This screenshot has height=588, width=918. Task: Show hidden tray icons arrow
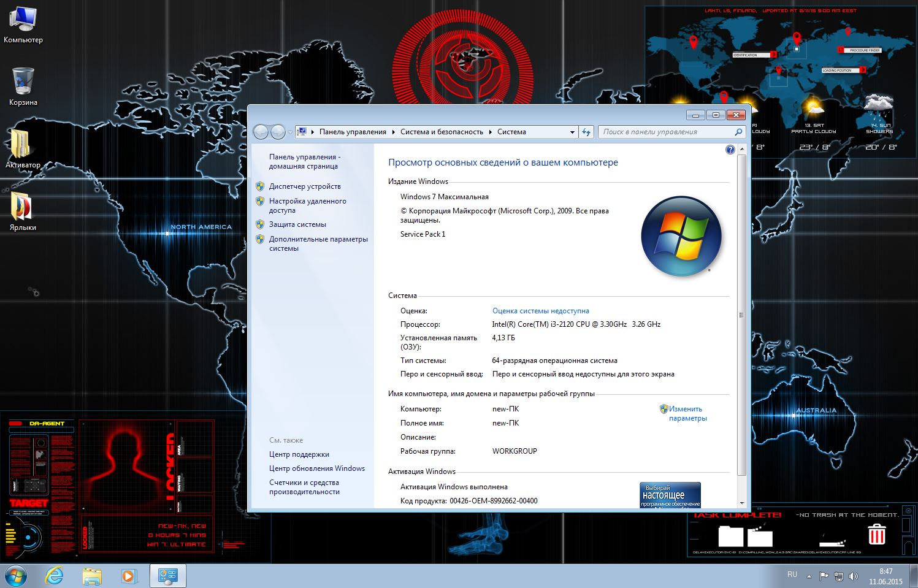click(809, 576)
